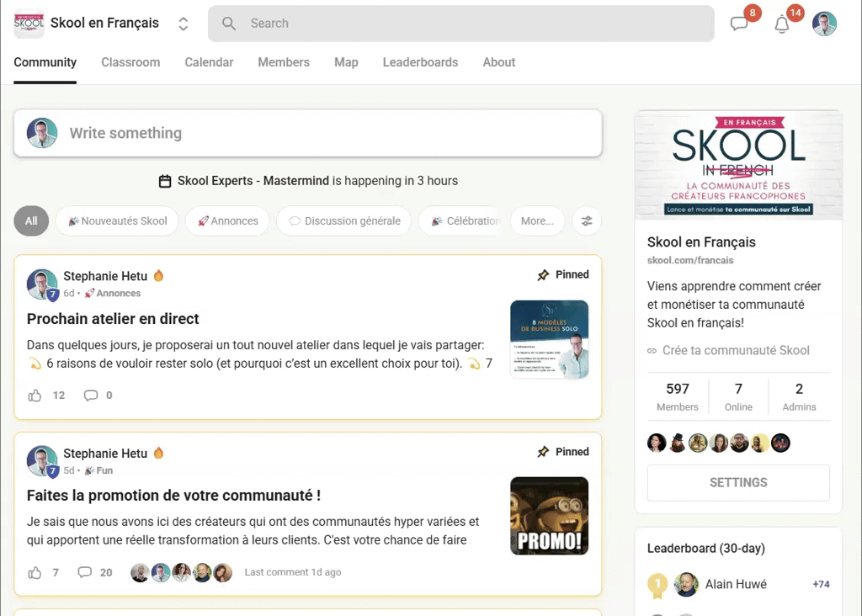
Task: Like the Faites la promotion post
Action: point(35,572)
